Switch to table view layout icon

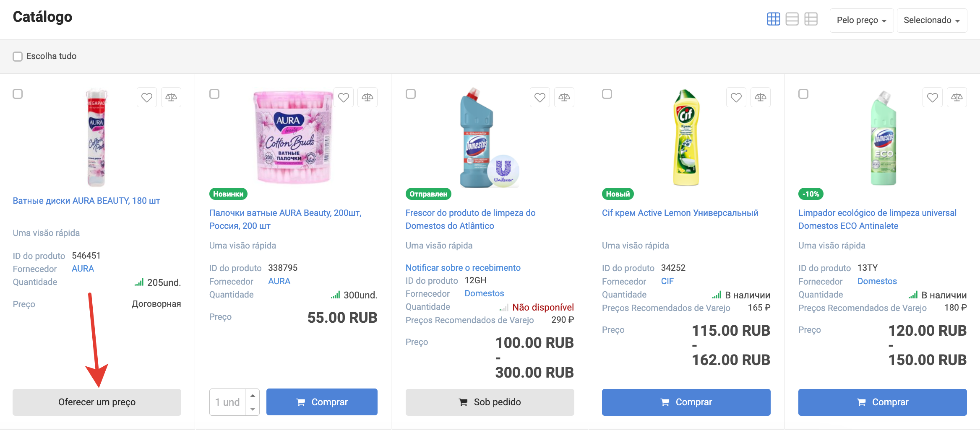pyautogui.click(x=811, y=19)
